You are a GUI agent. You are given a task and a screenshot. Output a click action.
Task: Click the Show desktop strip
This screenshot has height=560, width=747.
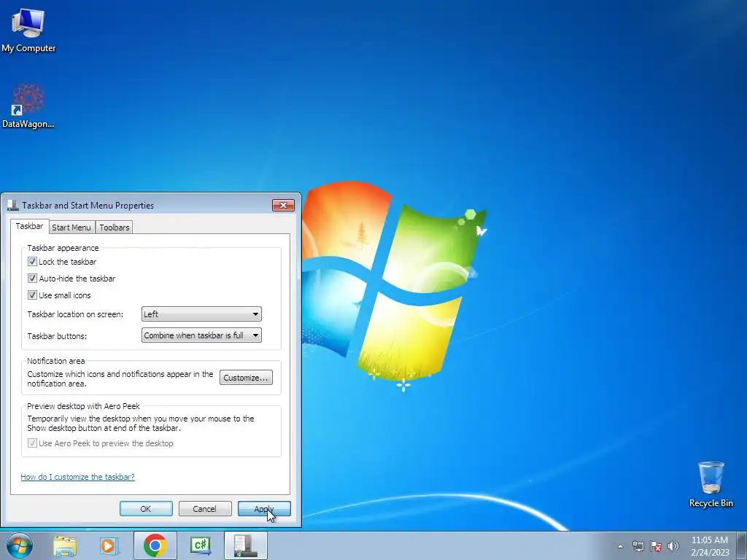pos(742,545)
